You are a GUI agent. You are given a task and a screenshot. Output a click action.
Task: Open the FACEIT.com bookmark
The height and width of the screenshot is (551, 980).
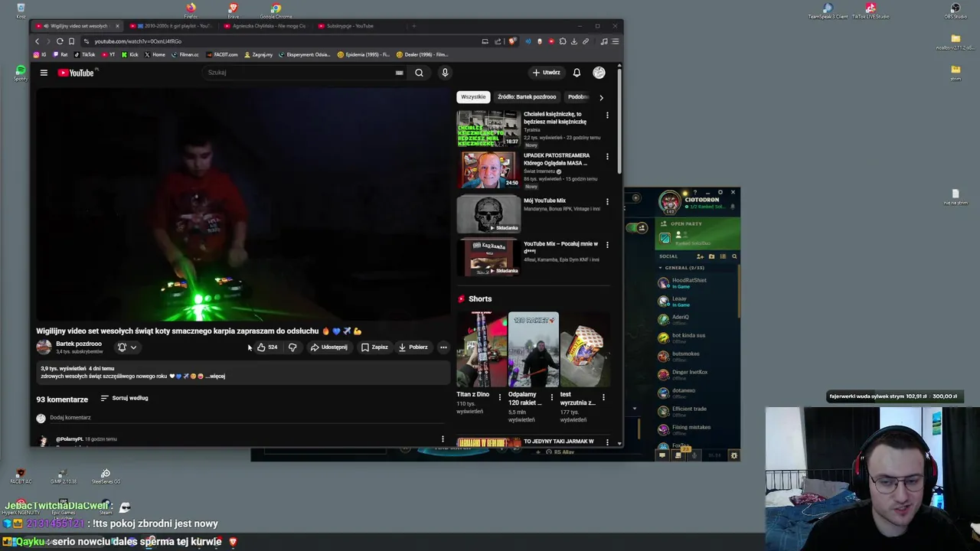[x=221, y=55]
